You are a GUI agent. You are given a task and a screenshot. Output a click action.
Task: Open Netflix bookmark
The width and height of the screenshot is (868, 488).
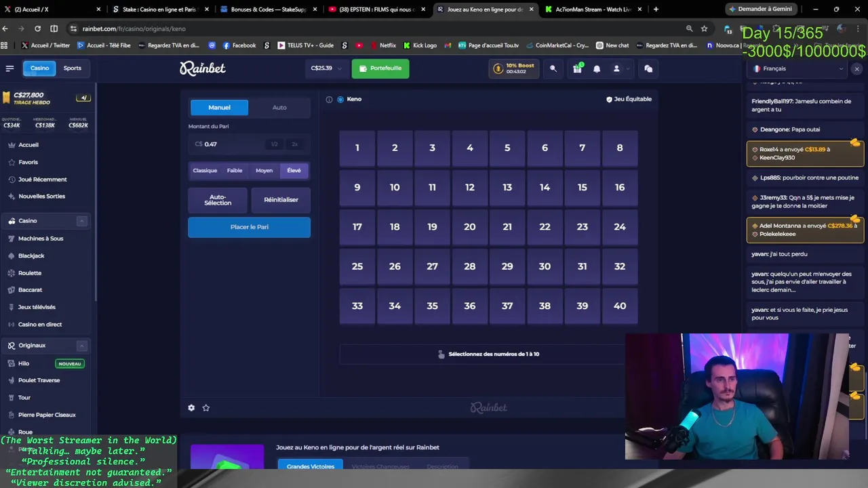tap(383, 45)
